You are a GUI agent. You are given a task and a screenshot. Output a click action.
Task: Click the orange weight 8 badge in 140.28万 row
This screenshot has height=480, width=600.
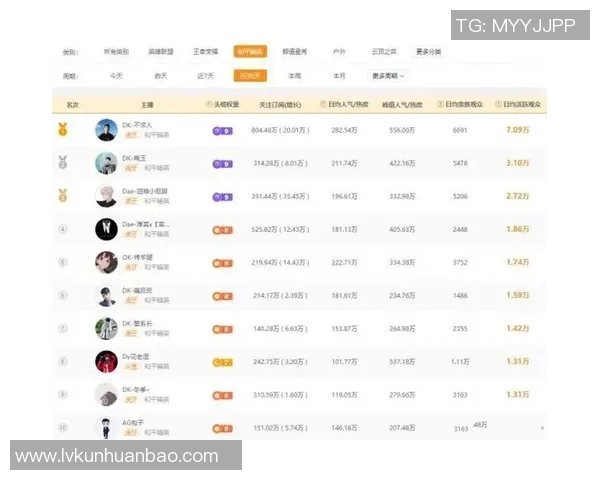(x=222, y=329)
